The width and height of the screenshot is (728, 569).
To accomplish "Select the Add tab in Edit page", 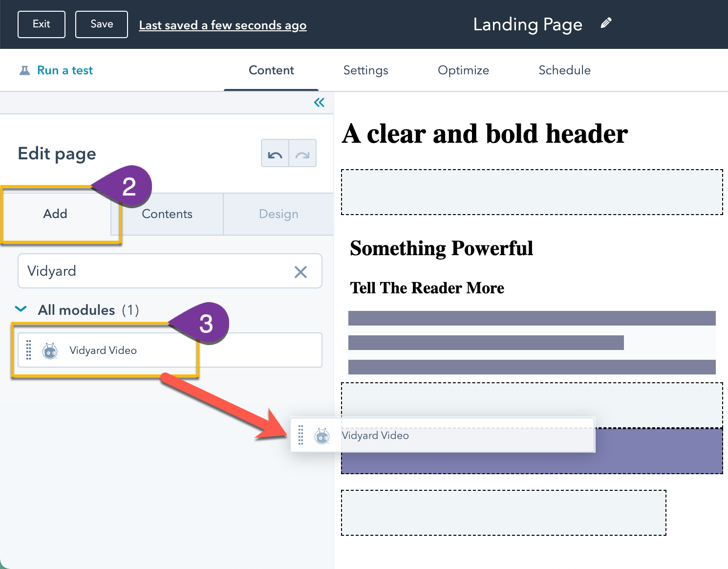I will (55, 214).
